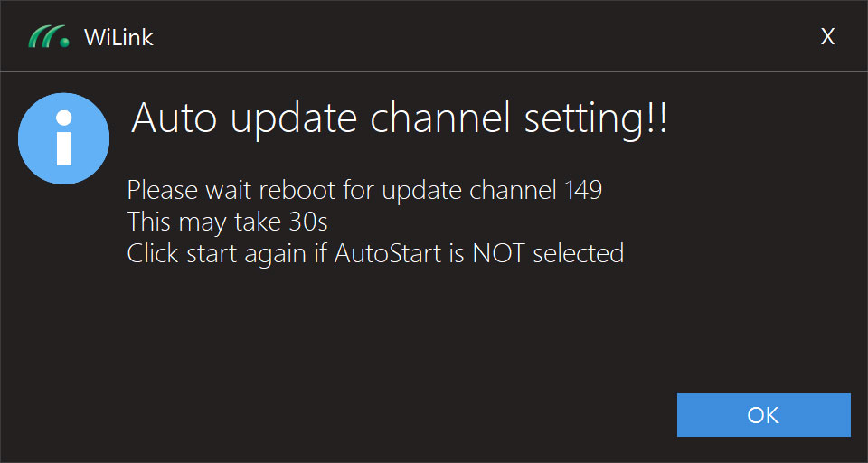This screenshot has height=463, width=868.
Task: Click the word "AutoStart" in the message
Action: [388, 253]
